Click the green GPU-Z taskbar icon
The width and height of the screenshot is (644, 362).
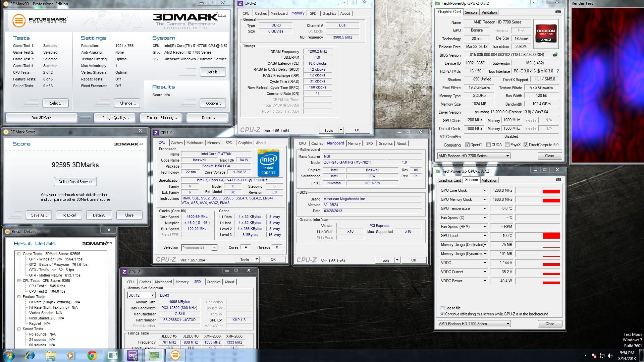(x=154, y=355)
